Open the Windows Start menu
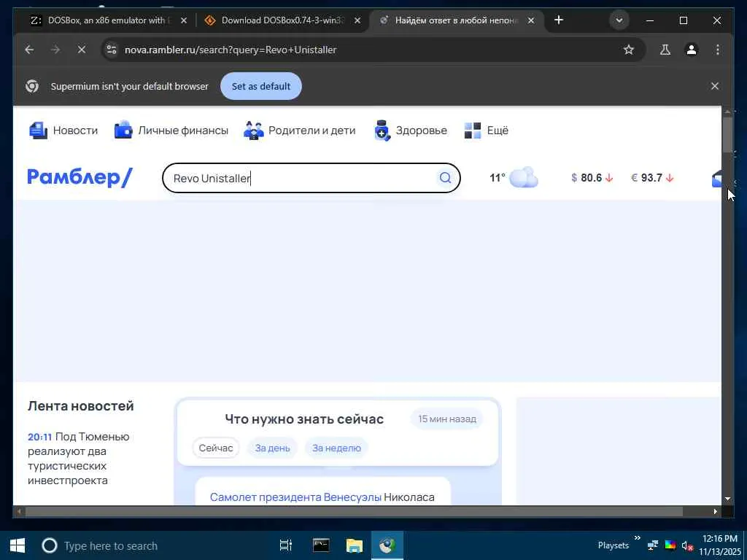Image resolution: width=747 pixels, height=560 pixels. (18, 545)
